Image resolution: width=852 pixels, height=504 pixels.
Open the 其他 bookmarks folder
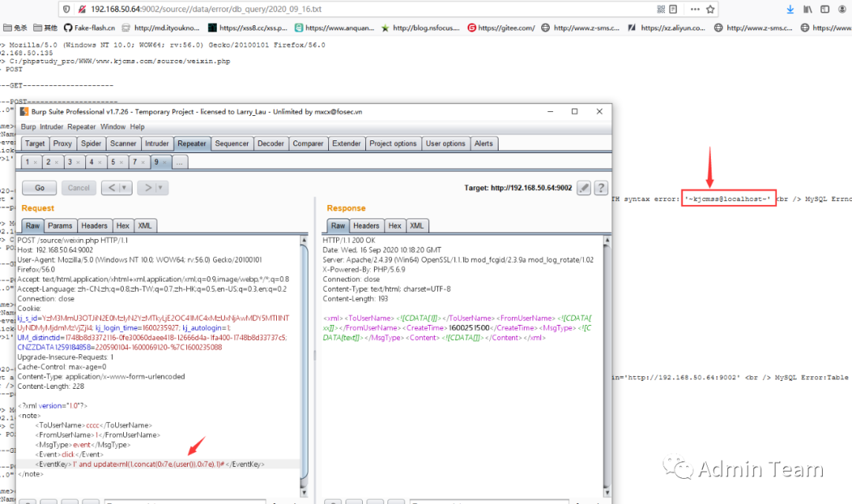click(x=45, y=28)
